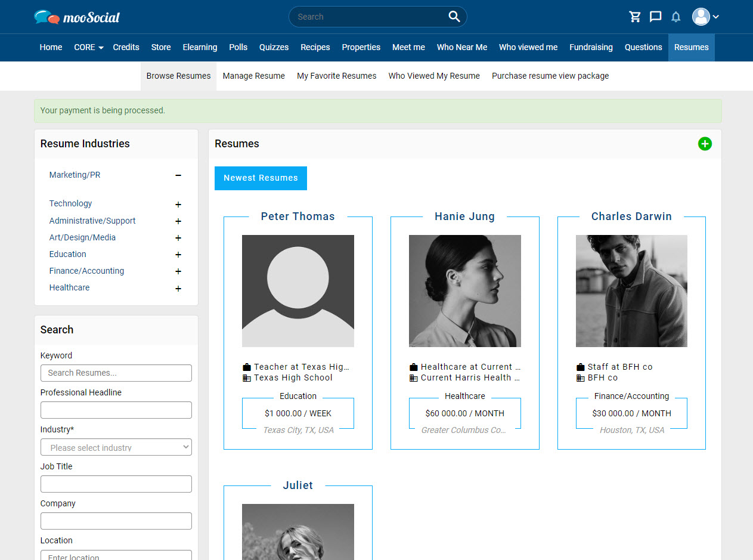
Task: Open My Favorite Resumes tab
Action: click(x=337, y=76)
